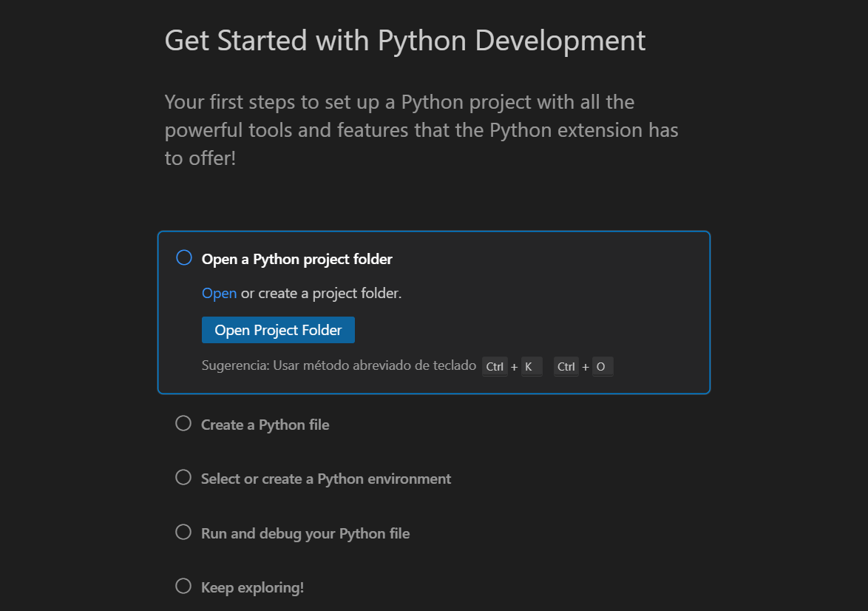The image size is (868, 611).
Task: Check the circle next to 'Keep exploring!'
Action: click(183, 587)
